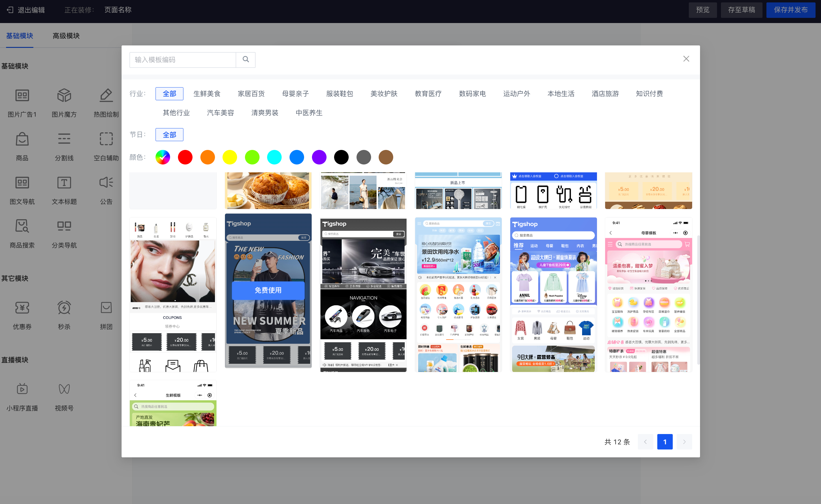Close the template dialog with the X icon
Image resolution: width=821 pixels, height=504 pixels.
(686, 59)
